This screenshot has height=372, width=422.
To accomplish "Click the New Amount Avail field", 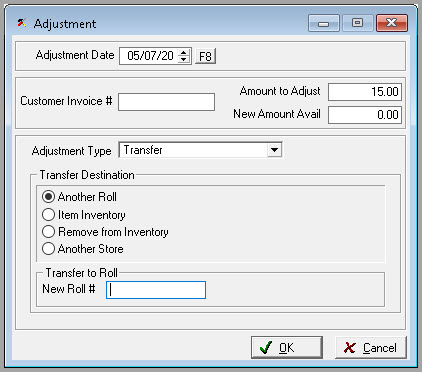I will tap(365, 115).
